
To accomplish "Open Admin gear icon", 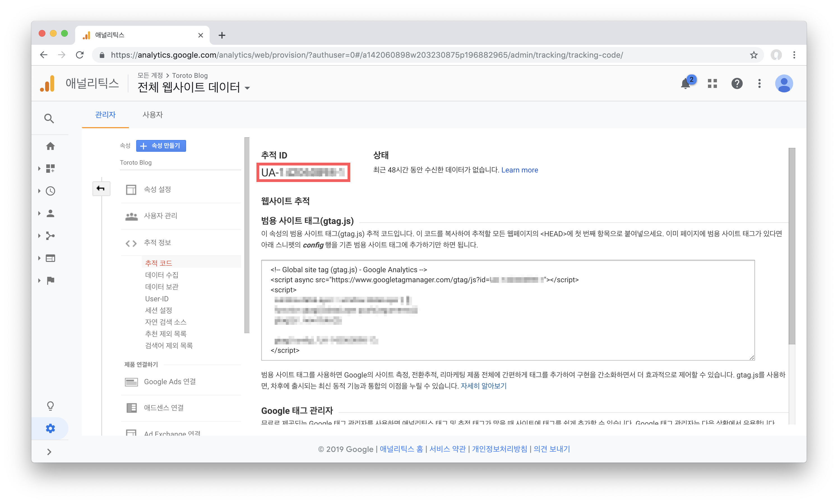I will tap(50, 428).
